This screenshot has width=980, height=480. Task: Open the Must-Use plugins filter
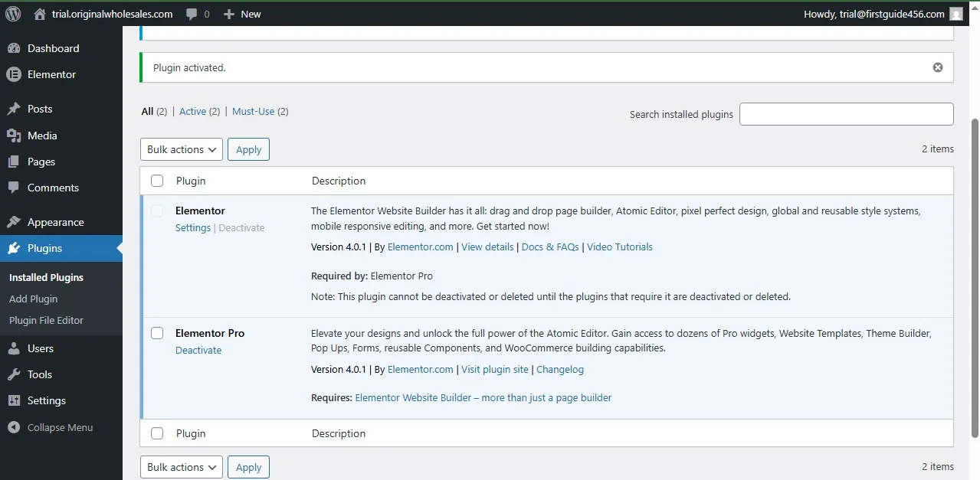(253, 111)
